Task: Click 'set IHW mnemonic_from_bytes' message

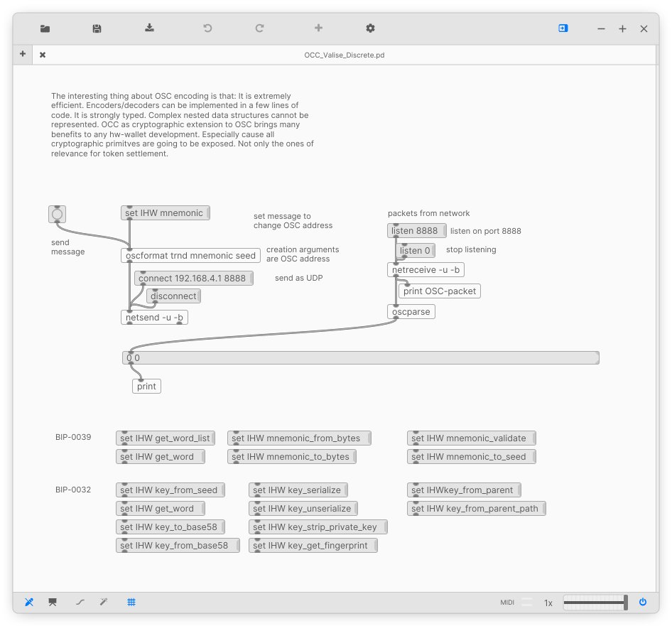Action: click(x=299, y=438)
